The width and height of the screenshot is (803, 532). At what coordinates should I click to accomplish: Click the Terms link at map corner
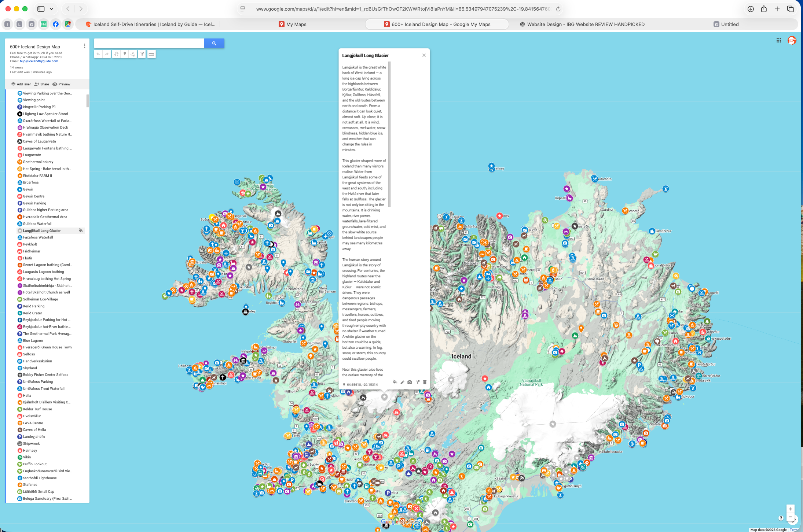[793, 530]
